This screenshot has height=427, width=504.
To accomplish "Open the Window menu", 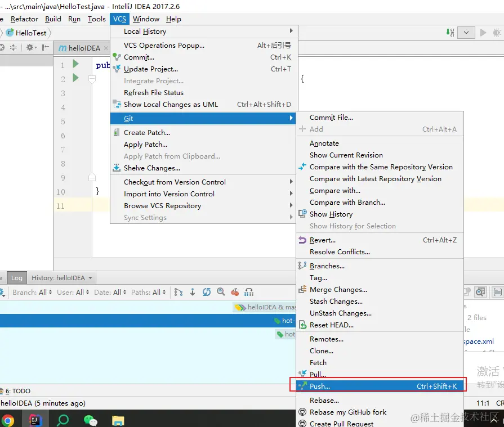I will click(x=146, y=19).
